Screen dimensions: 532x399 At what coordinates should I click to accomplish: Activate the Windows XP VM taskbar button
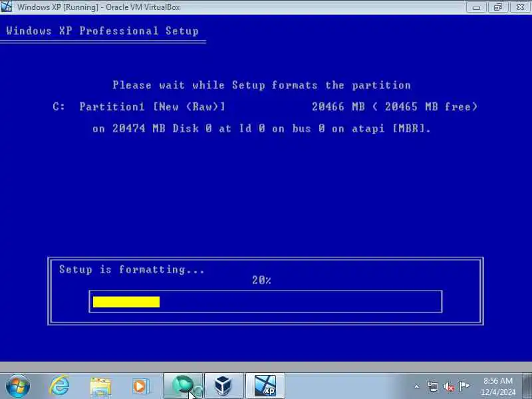coord(265,386)
